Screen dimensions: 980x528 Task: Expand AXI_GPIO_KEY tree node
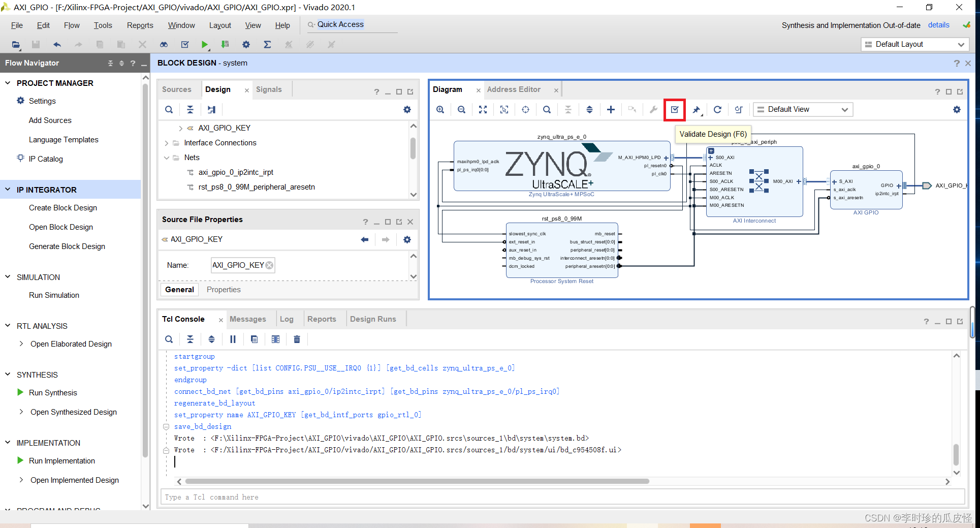tap(180, 128)
